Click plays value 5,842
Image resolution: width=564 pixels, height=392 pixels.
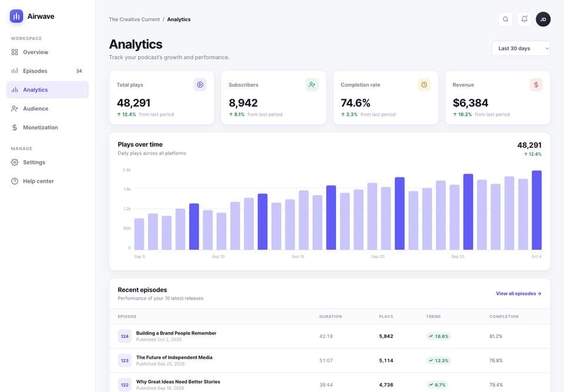click(386, 336)
